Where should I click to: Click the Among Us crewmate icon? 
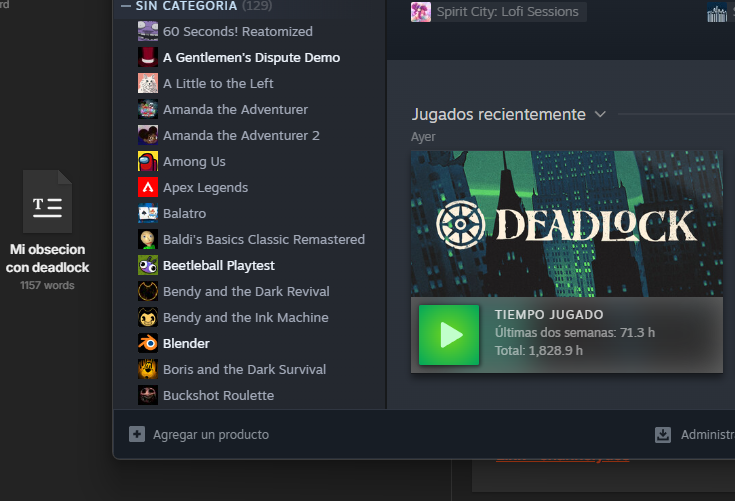[x=148, y=161]
